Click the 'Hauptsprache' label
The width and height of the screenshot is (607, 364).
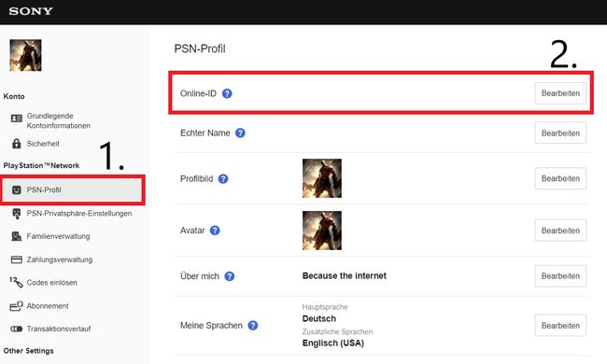325,307
